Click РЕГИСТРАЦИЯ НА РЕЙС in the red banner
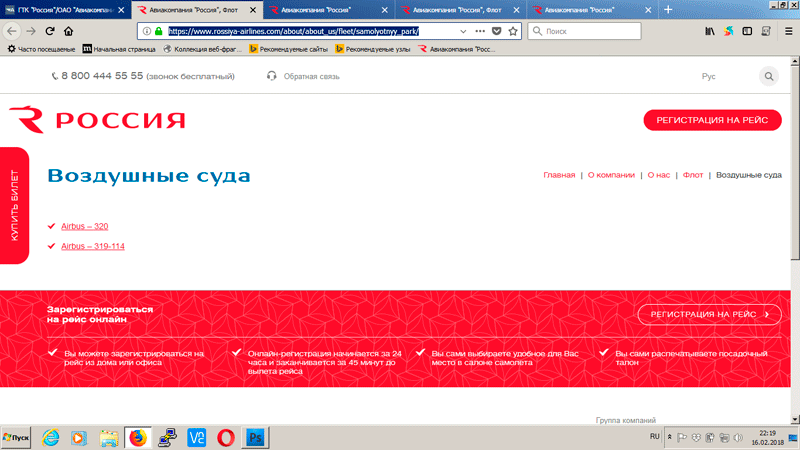This screenshot has width=800, height=450. (710, 314)
